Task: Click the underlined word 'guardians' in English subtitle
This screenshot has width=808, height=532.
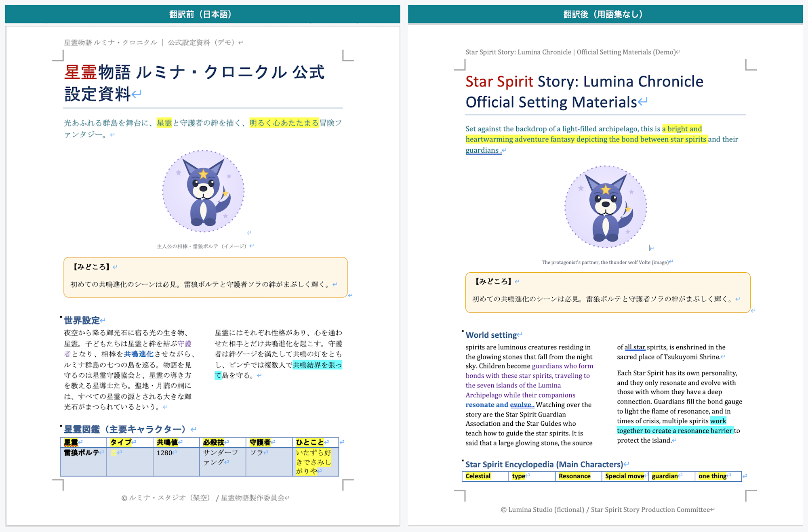Action: (482, 150)
